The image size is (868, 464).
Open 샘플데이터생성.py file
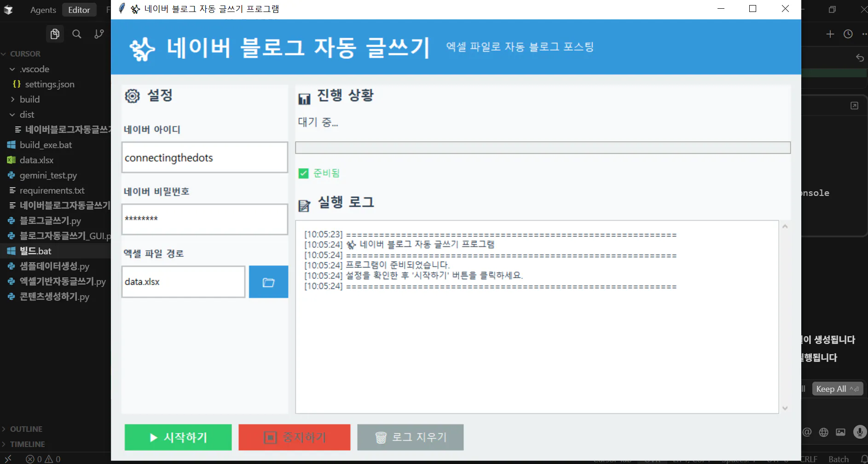tap(55, 266)
